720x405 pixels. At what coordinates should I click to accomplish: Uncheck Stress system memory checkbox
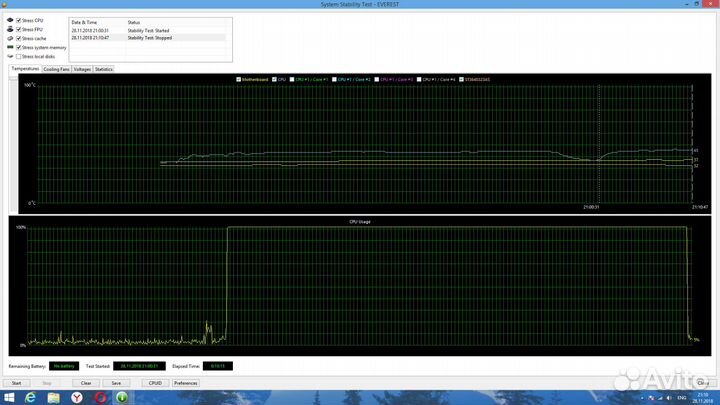coord(19,47)
